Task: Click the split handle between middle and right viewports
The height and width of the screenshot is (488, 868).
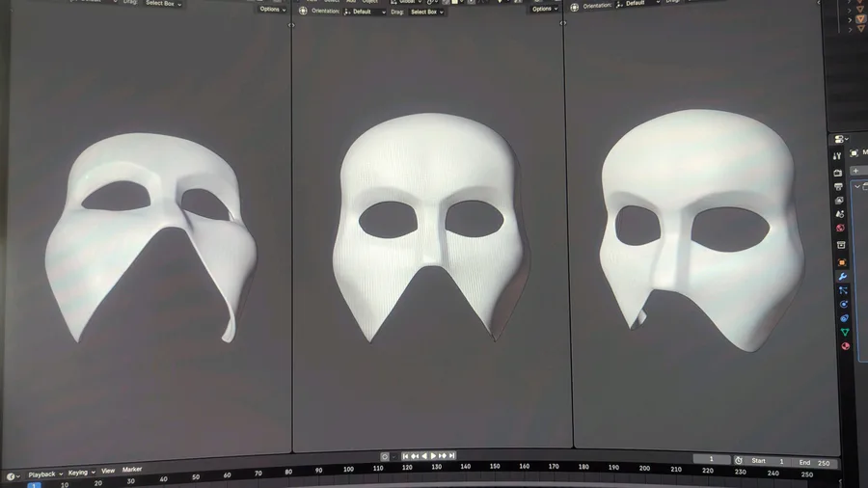Action: click(x=563, y=23)
